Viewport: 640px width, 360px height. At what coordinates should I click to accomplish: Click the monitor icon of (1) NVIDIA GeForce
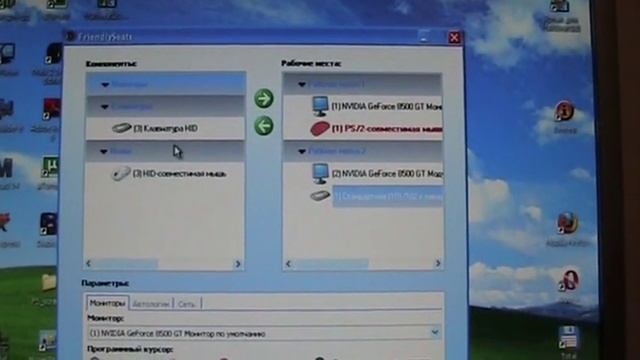[320, 106]
